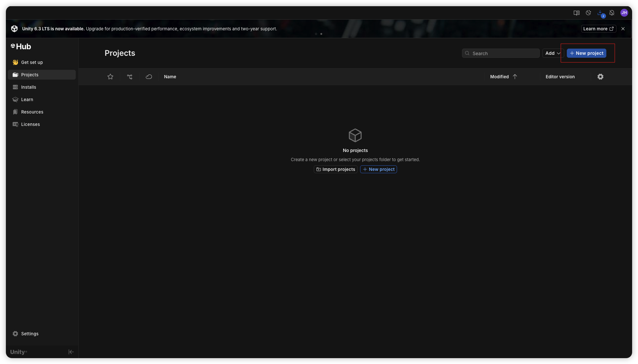Select the first banner carousel dot

[316, 34]
